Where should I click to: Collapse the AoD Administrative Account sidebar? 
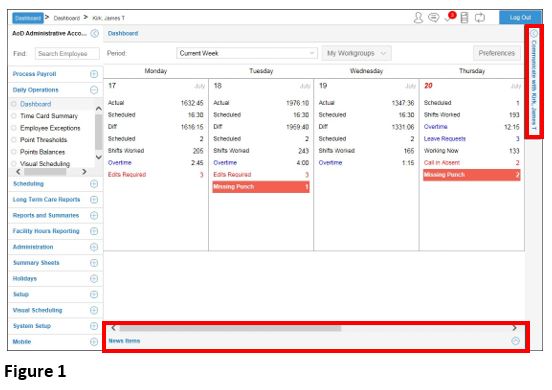(94, 33)
